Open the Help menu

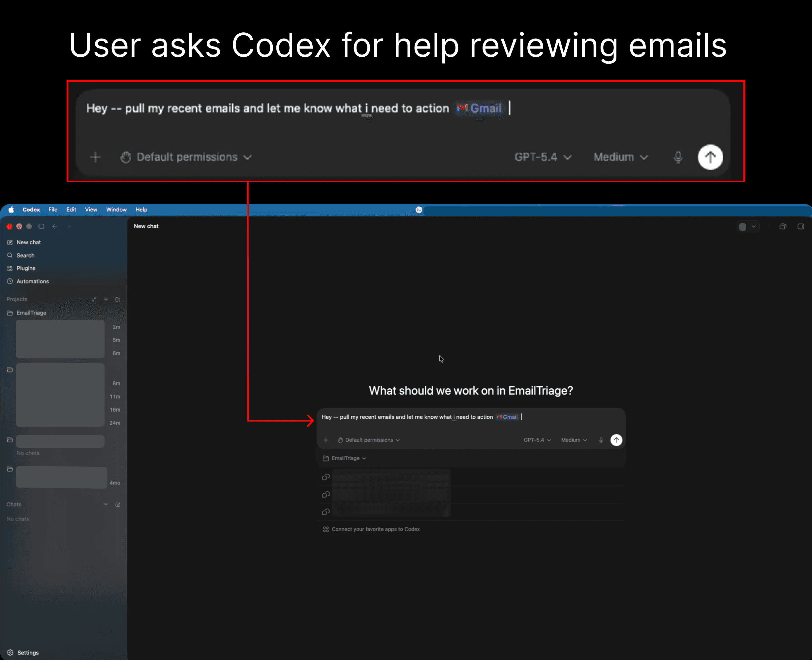click(x=141, y=209)
